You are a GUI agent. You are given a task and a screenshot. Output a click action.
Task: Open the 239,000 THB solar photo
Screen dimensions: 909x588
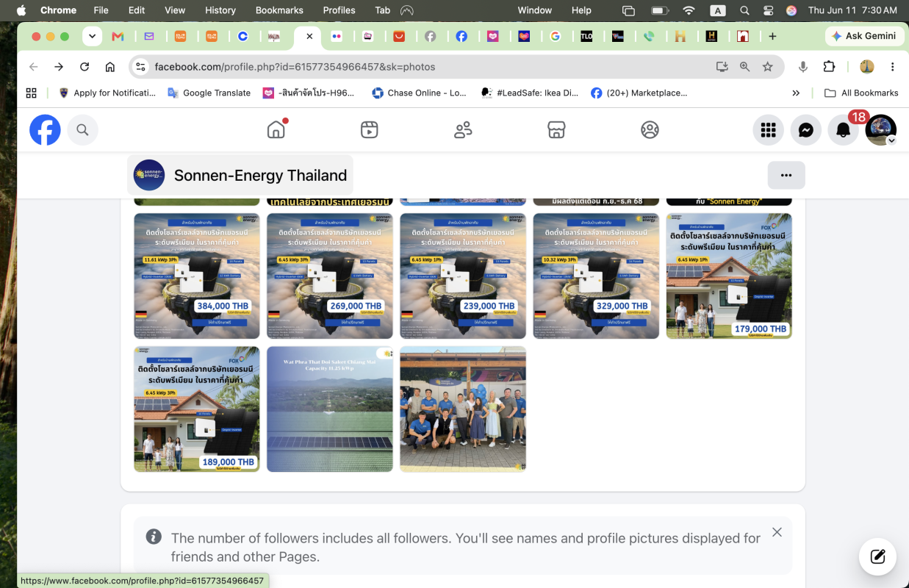pos(463,276)
